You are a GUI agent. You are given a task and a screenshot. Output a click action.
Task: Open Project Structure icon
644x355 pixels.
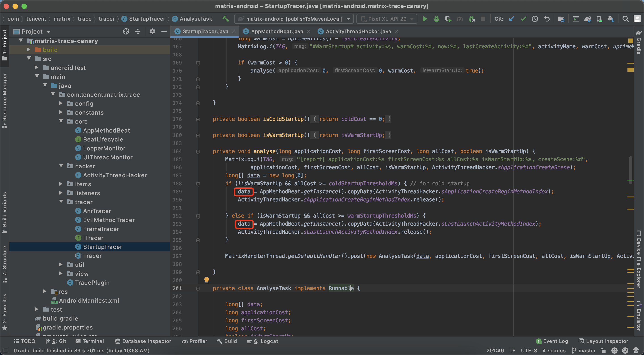pos(561,19)
